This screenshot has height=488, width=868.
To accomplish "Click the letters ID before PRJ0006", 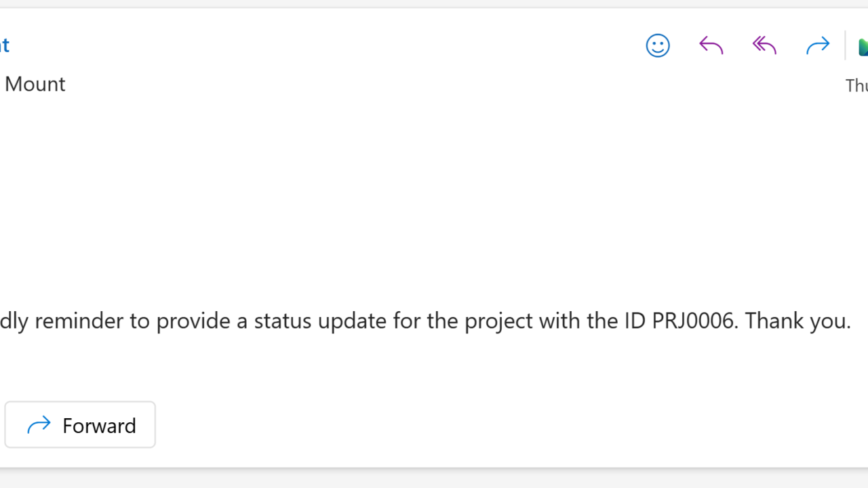I will click(635, 321).
